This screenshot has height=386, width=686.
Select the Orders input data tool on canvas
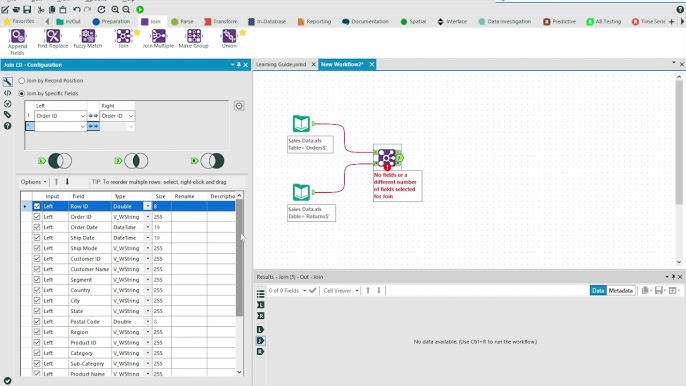[x=301, y=123]
